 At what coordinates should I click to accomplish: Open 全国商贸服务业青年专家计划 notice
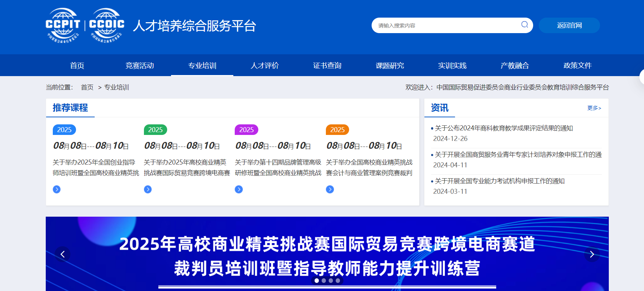pyautogui.click(x=518, y=155)
